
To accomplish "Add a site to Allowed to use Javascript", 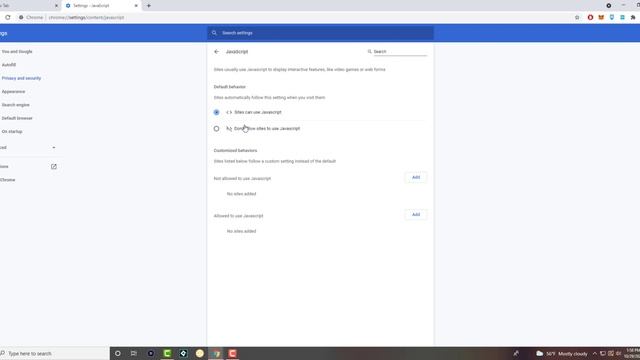I will [416, 215].
